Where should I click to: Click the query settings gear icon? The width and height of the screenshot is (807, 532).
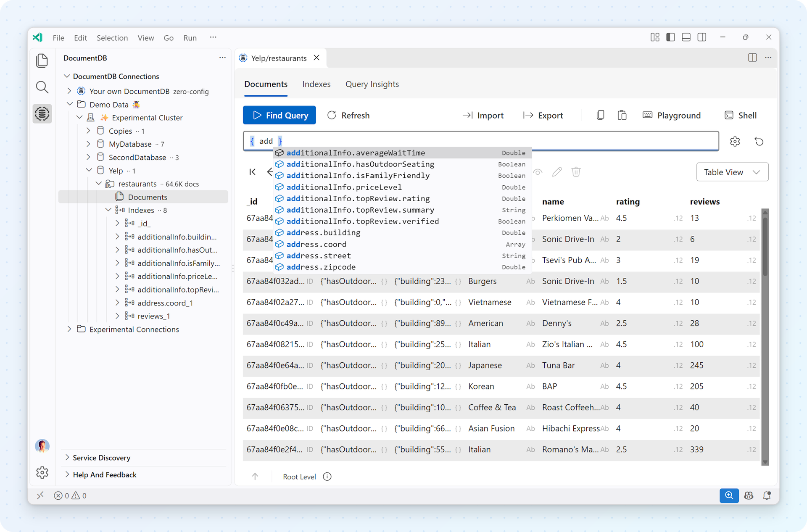point(735,141)
